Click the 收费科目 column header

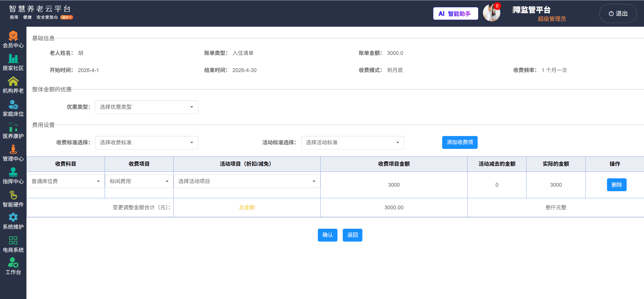66,164
